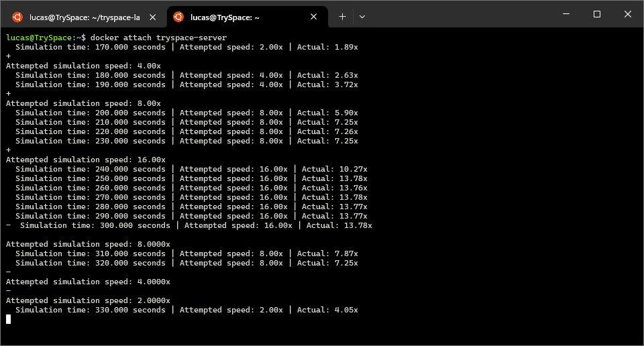This screenshot has height=346, width=644.
Task: Close the ~/tryspace-la tab
Action: (153, 17)
